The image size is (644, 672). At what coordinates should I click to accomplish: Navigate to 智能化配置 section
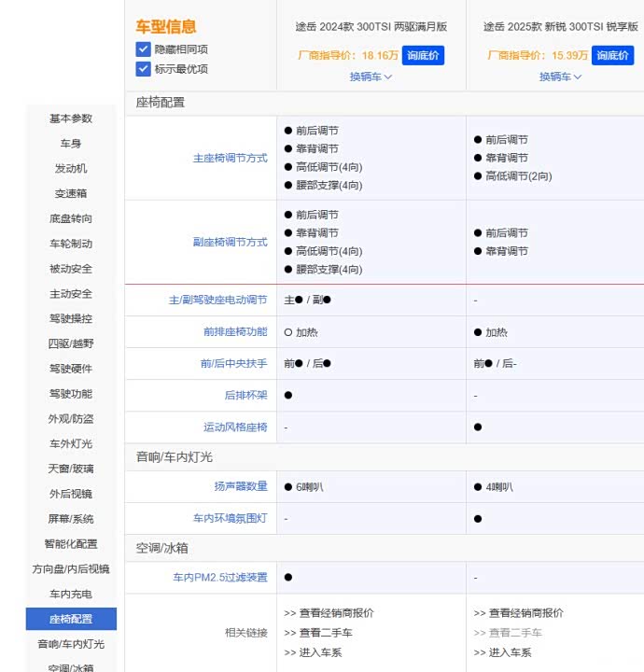pos(71,544)
